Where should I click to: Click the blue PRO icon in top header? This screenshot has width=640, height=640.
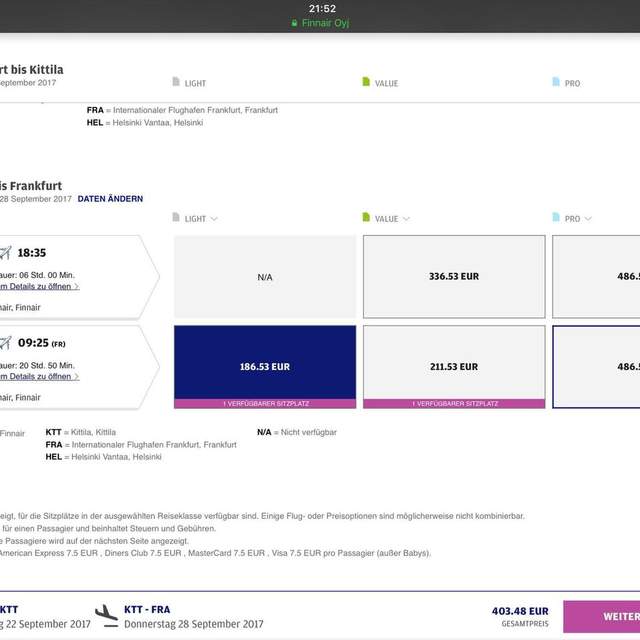pos(556,83)
